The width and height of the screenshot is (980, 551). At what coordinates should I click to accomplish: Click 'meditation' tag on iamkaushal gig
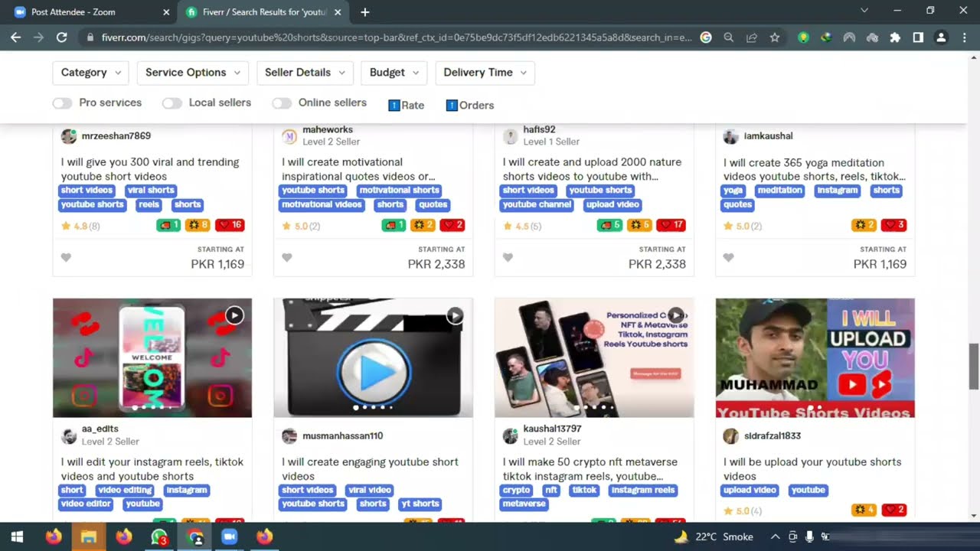[780, 190]
